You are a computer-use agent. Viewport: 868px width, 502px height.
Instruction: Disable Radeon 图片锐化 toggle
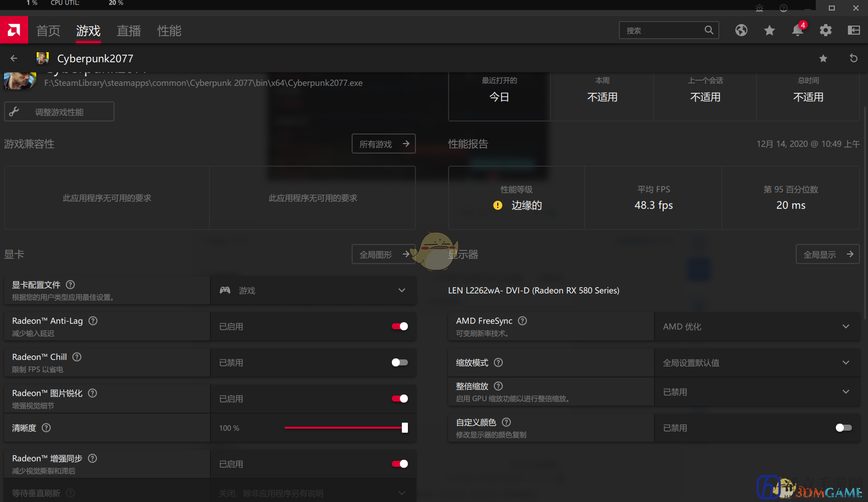pyautogui.click(x=400, y=399)
